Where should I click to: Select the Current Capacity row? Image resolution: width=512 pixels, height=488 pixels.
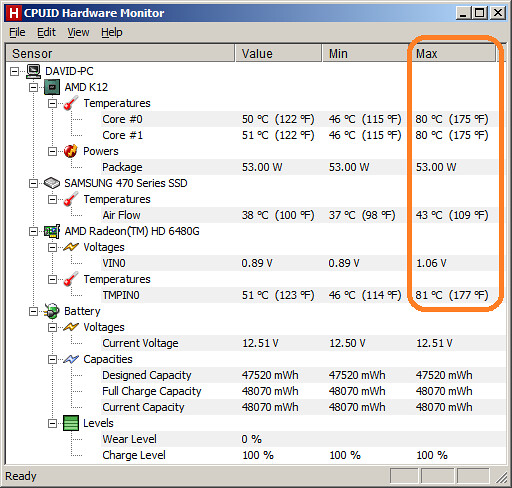click(x=303, y=407)
